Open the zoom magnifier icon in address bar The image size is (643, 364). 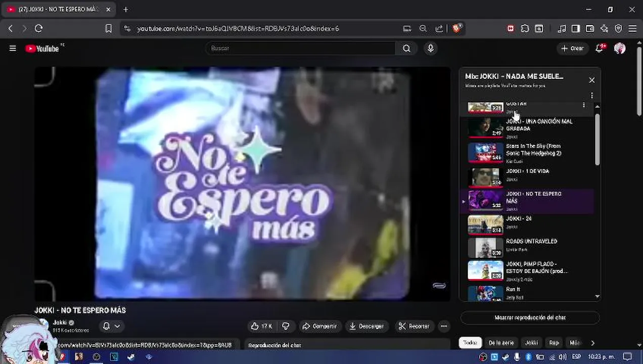(423, 29)
